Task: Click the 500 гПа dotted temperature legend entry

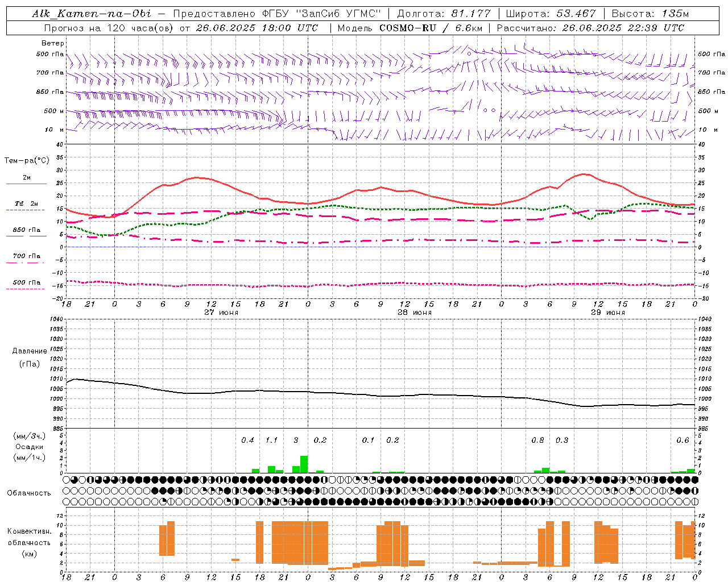Action: coord(26,282)
